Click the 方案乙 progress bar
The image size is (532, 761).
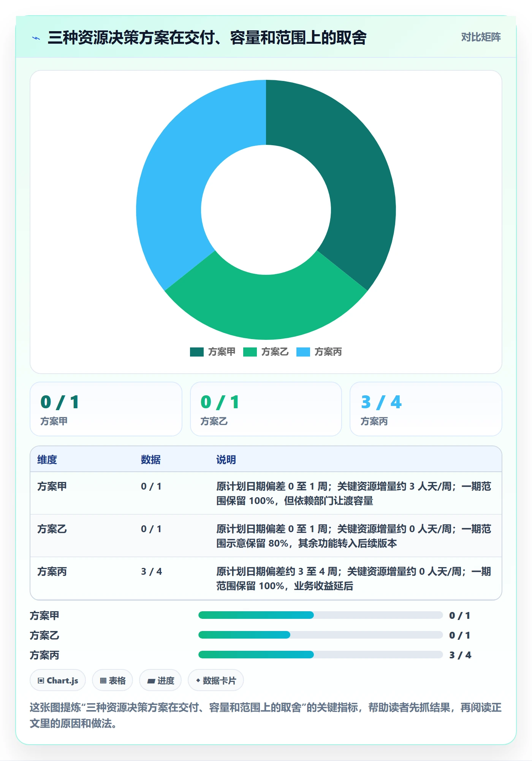[320, 635]
